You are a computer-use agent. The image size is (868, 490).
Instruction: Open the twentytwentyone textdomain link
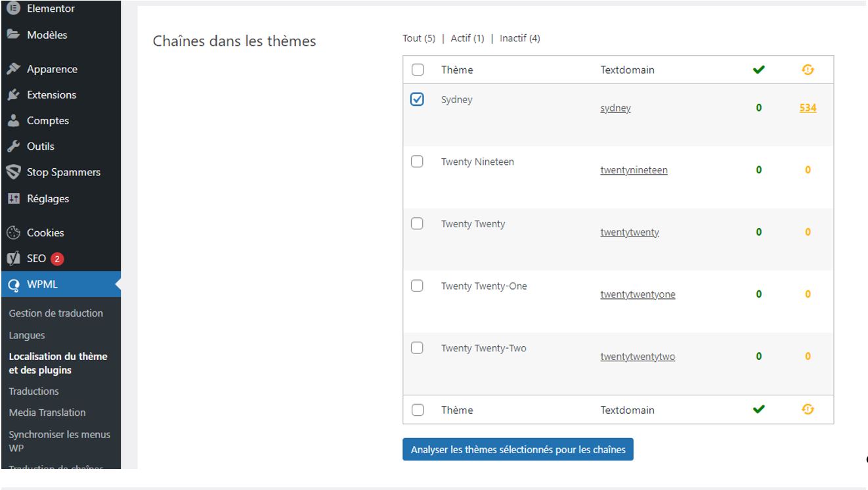pos(638,294)
